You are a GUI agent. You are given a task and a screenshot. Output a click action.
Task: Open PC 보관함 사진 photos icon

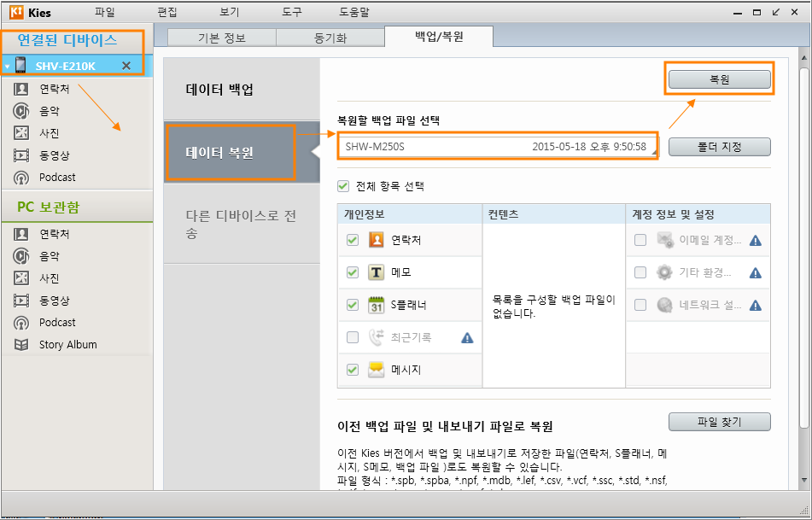pyautogui.click(x=21, y=278)
